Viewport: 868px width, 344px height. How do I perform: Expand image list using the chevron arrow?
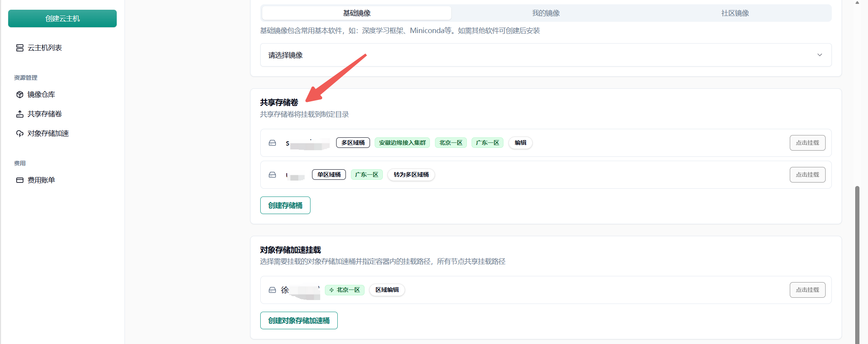[x=819, y=55]
